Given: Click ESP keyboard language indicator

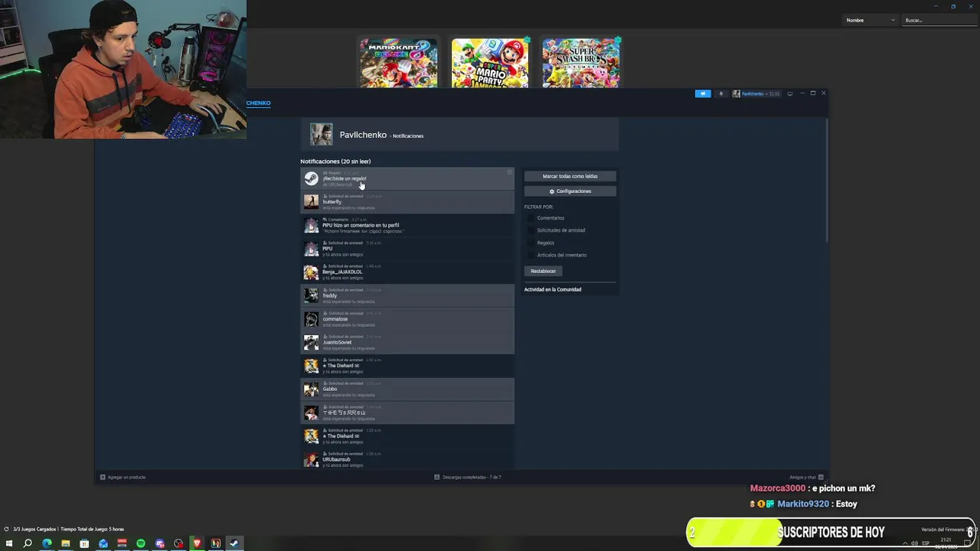Looking at the screenshot, I should (926, 543).
